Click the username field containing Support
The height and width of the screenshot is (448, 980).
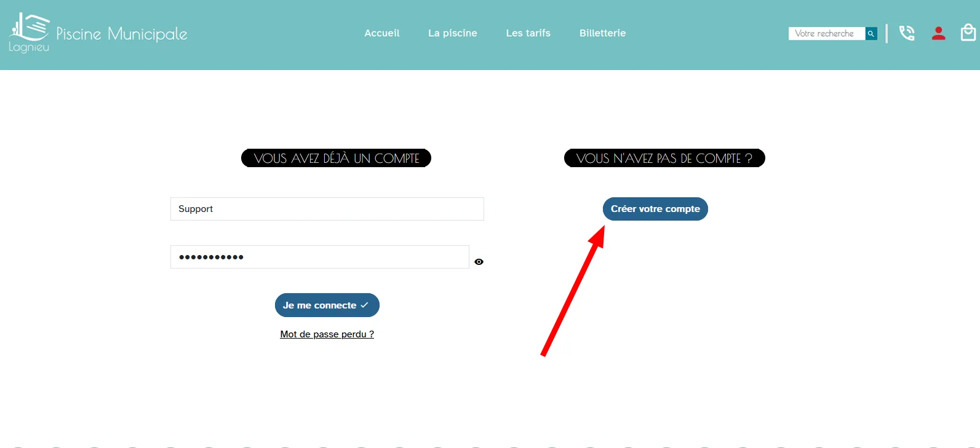pos(327,209)
